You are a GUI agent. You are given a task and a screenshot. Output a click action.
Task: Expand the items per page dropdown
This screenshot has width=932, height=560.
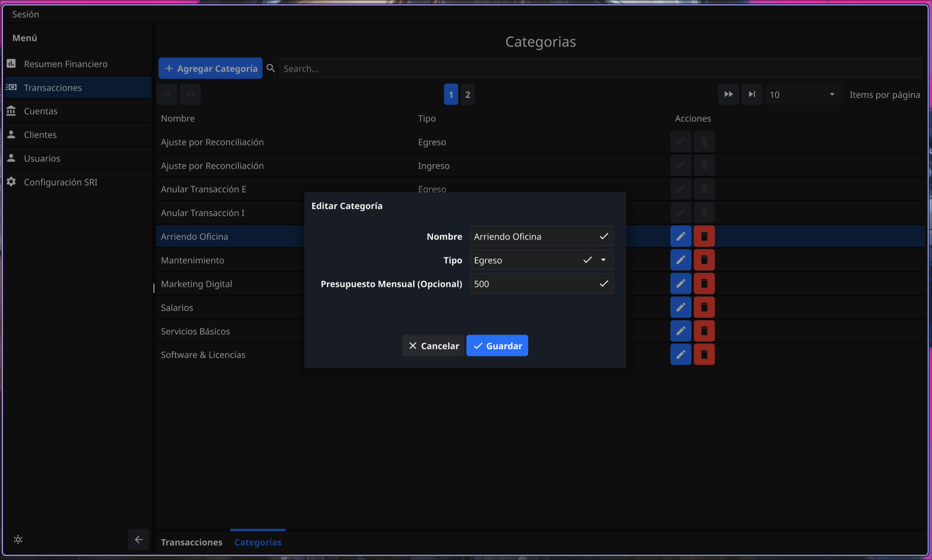pyautogui.click(x=832, y=94)
